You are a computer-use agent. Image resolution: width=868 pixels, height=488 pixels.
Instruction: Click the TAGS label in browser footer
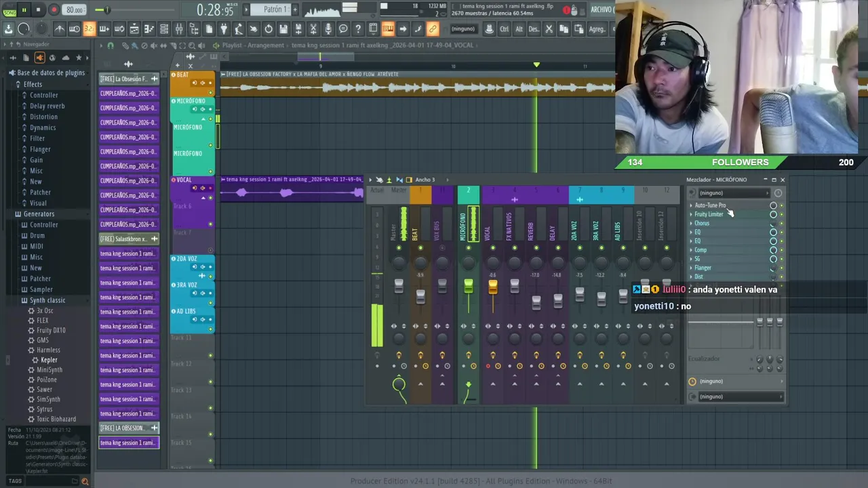[x=15, y=481]
